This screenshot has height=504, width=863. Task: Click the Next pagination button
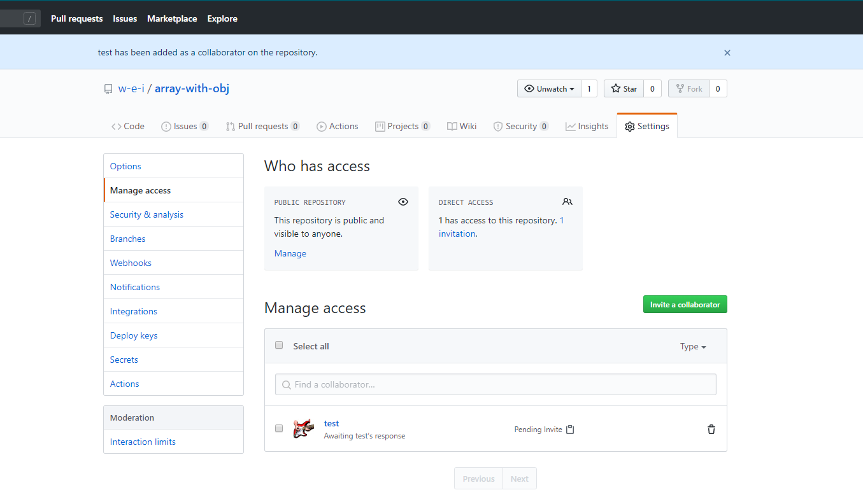(520, 479)
